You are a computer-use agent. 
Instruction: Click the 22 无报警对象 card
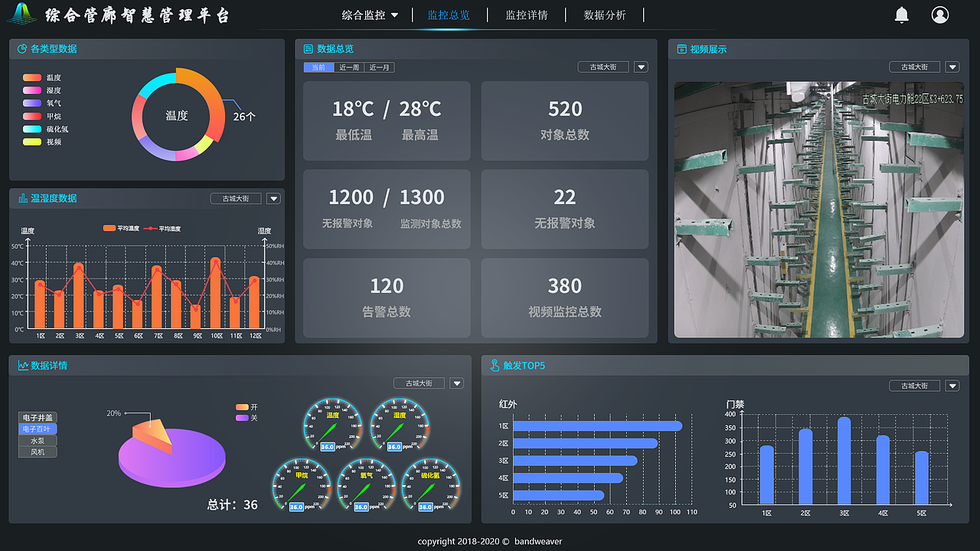pos(565,209)
